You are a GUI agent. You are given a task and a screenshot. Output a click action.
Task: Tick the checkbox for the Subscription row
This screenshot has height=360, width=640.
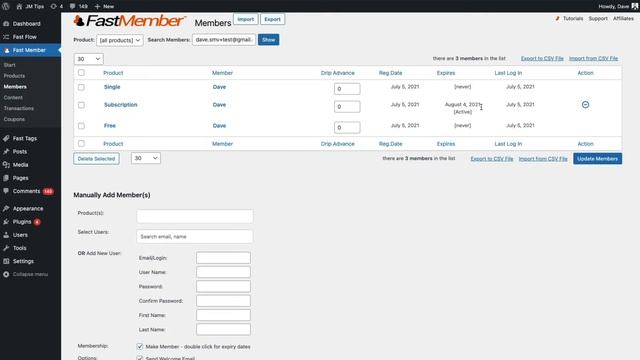click(x=81, y=105)
